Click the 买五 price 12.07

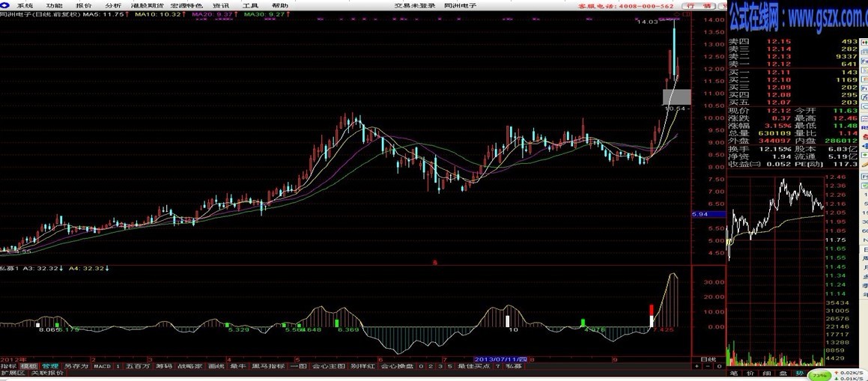click(778, 103)
